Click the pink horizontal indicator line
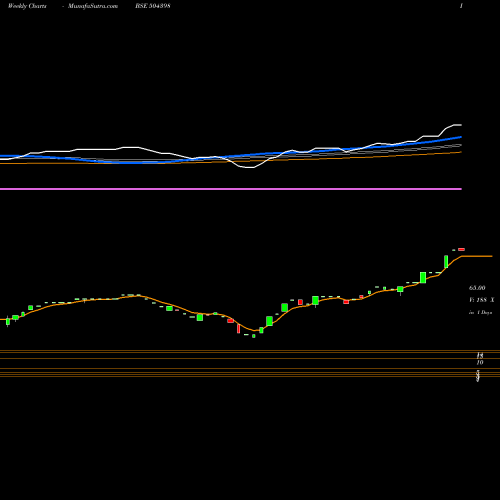This screenshot has height=500, width=500. (x=231, y=189)
